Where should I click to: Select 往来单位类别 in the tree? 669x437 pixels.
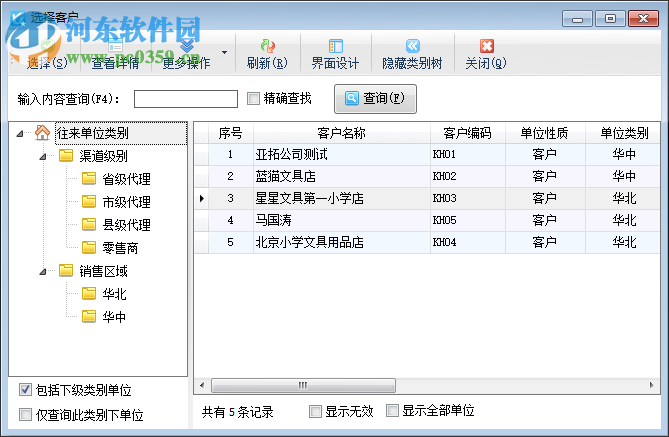pyautogui.click(x=93, y=133)
